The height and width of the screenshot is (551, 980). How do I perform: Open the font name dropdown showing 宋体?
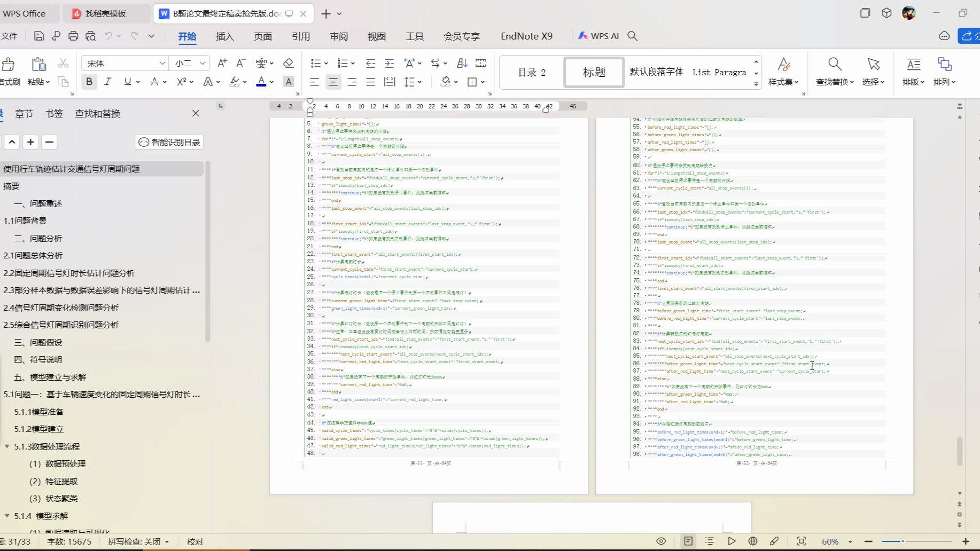[x=162, y=63]
